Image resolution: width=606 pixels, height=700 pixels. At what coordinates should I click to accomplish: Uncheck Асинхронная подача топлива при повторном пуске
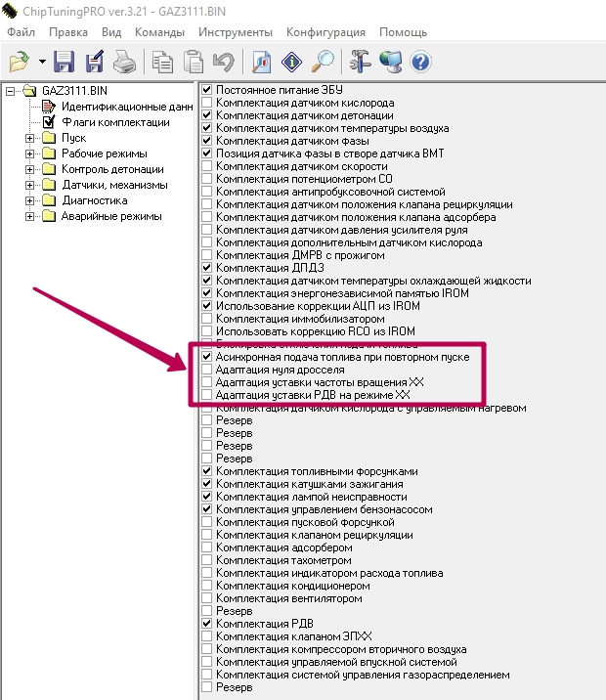click(206, 357)
